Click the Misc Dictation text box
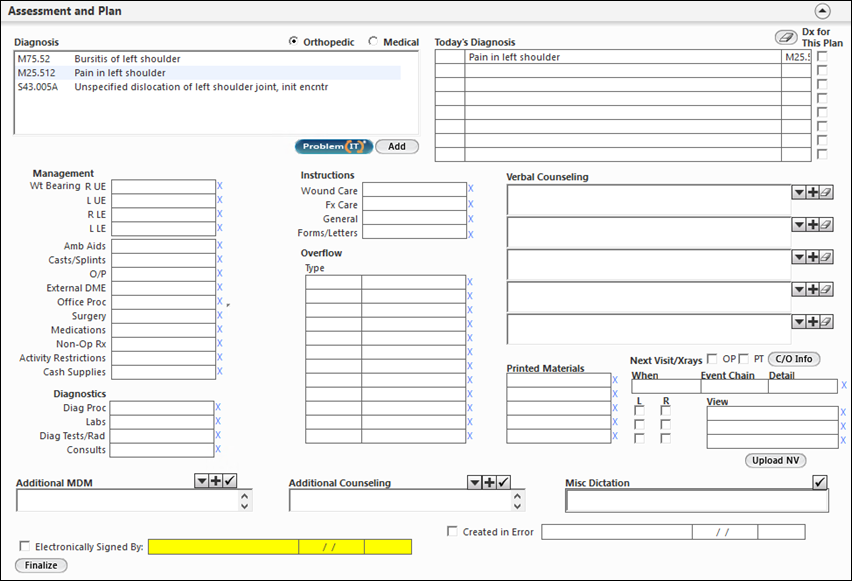 pyautogui.click(x=697, y=501)
